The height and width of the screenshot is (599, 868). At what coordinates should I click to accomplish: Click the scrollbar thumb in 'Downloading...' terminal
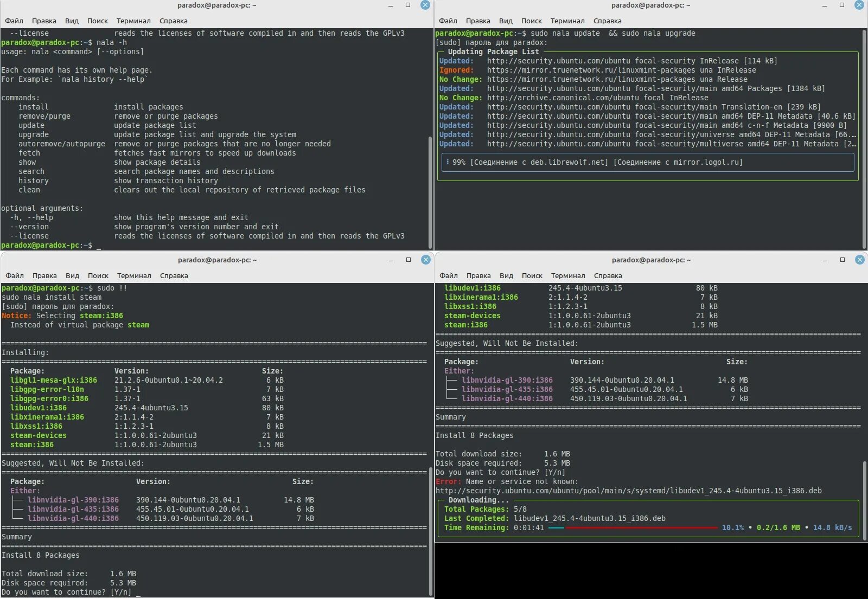click(865, 500)
